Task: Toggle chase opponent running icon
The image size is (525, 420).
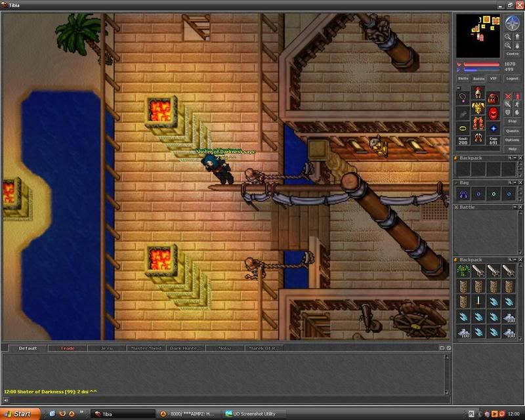Action: (x=516, y=104)
